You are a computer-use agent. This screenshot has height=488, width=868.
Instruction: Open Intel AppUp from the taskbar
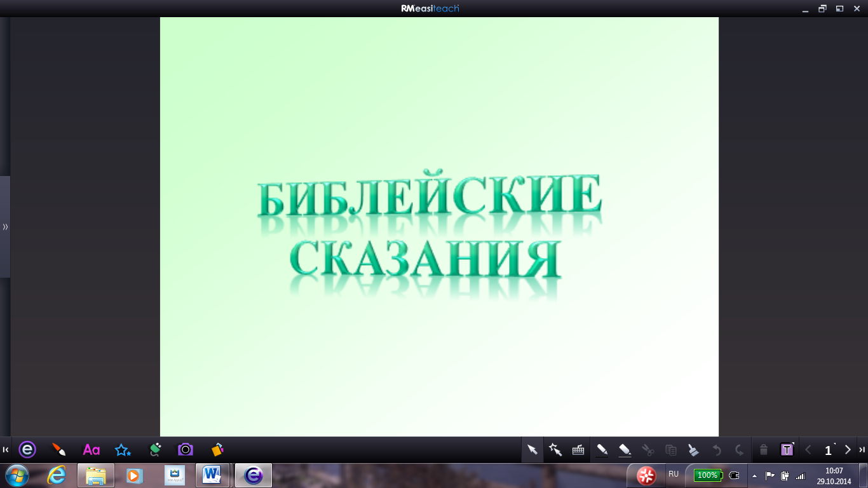tap(175, 475)
